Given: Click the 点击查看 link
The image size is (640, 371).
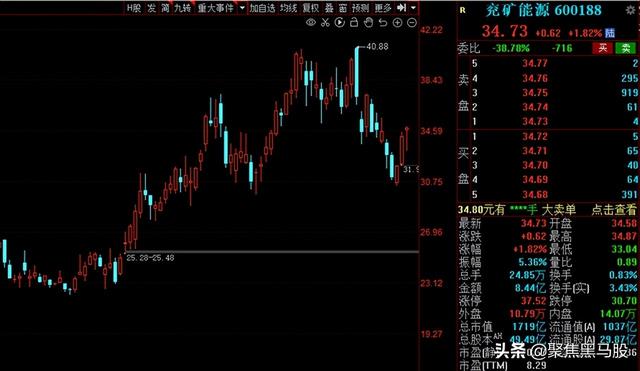Looking at the screenshot, I should tap(613, 210).
